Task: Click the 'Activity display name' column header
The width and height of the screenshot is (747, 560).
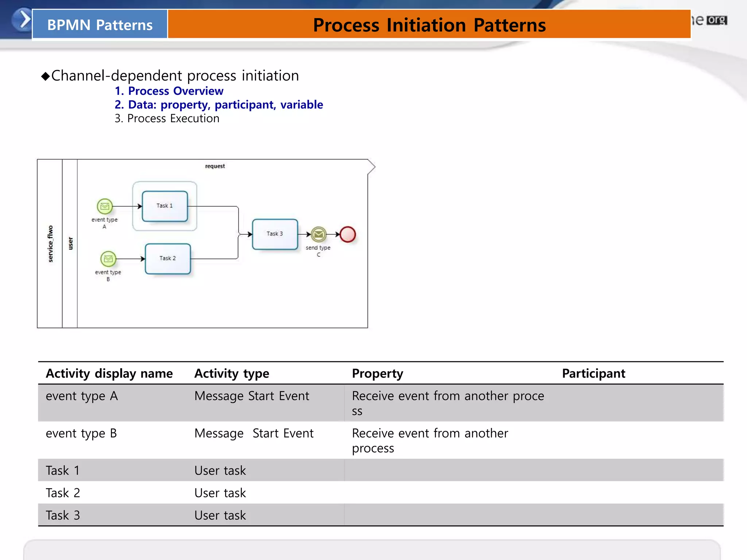Action: (109, 373)
